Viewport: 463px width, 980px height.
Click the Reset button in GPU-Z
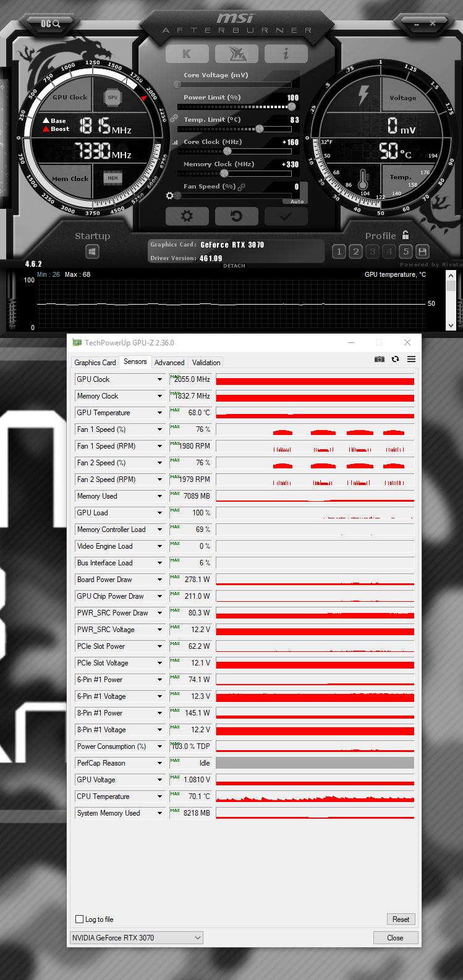click(x=401, y=919)
